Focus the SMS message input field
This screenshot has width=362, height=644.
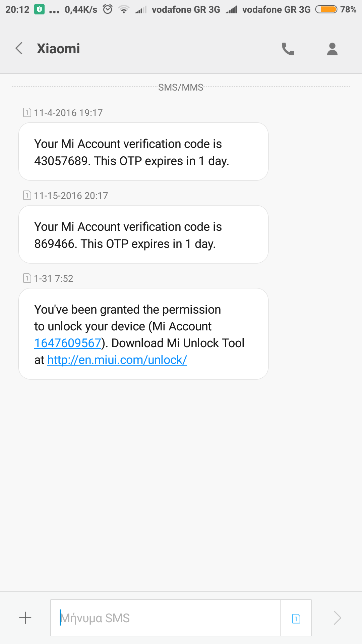[165, 618]
